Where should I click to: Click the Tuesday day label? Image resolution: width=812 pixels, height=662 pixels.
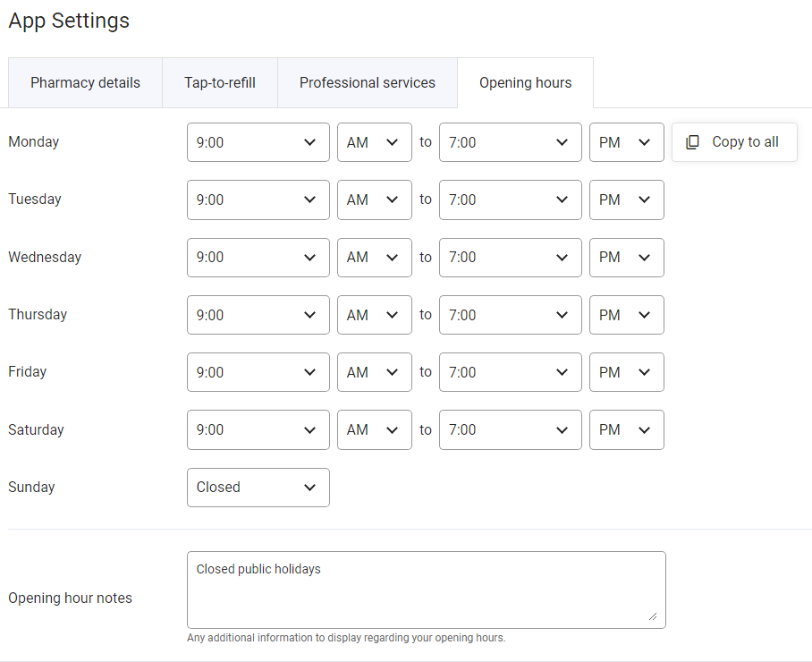coord(35,199)
